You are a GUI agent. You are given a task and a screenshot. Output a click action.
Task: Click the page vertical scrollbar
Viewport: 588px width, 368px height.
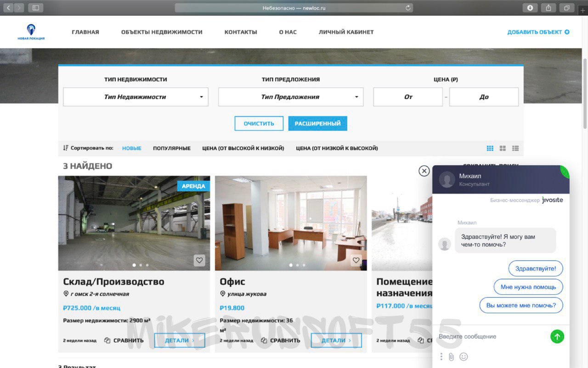585,94
